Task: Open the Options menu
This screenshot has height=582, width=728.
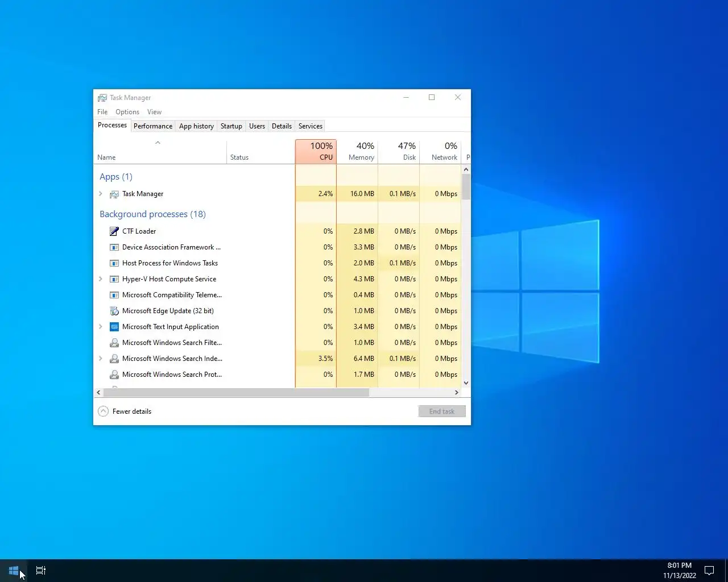Action: pos(127,112)
